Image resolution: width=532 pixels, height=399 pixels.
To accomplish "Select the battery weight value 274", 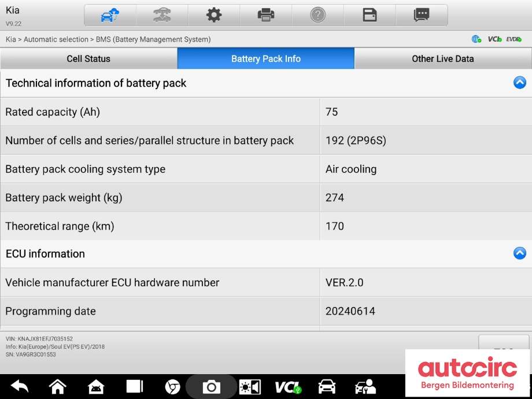I will pos(335,197).
